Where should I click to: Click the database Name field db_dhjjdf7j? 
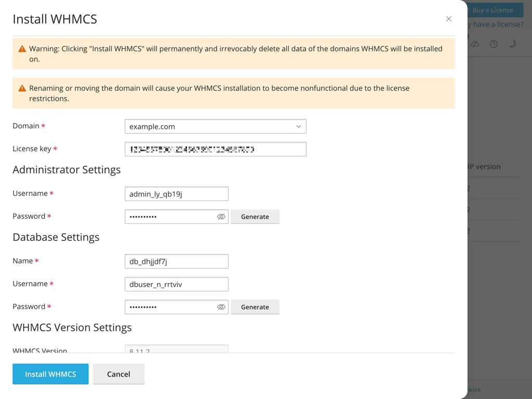coord(176,261)
